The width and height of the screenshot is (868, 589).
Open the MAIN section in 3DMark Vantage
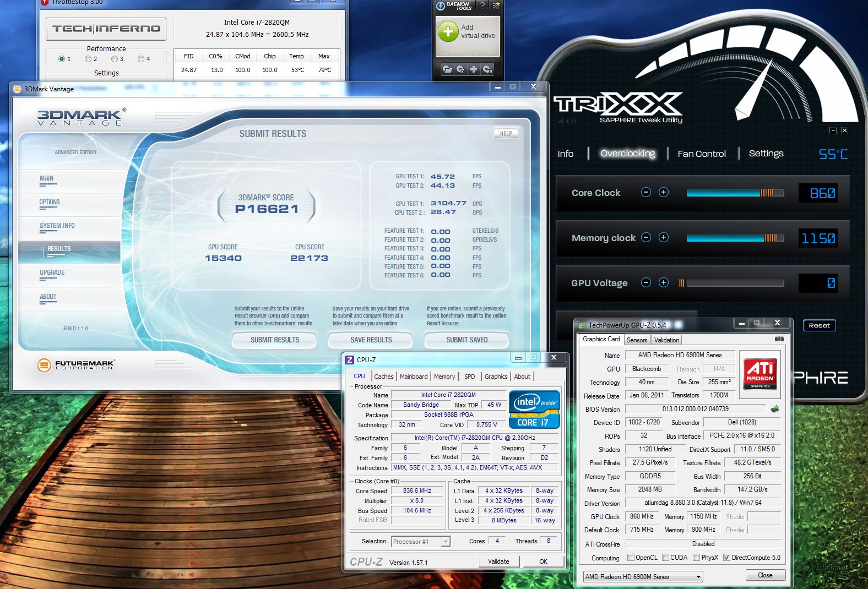pos(69,179)
